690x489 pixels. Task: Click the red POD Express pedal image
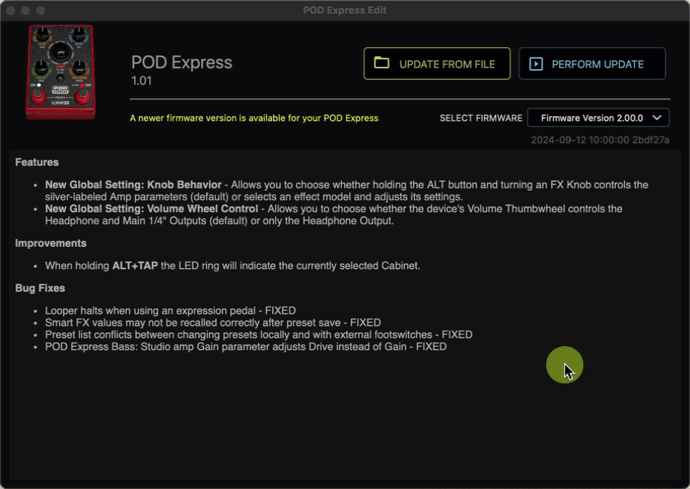(61, 72)
